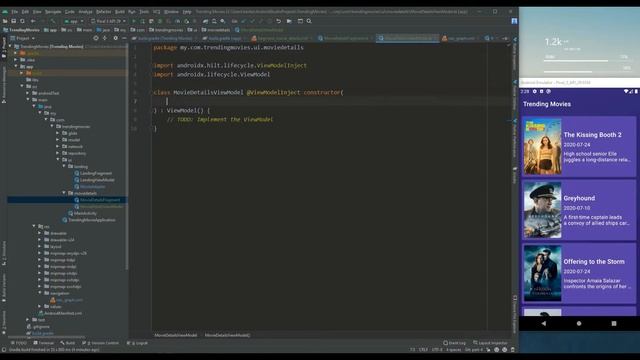Open the Edit menu
The width and height of the screenshot is (640, 360).
pyautogui.click(x=25, y=12)
